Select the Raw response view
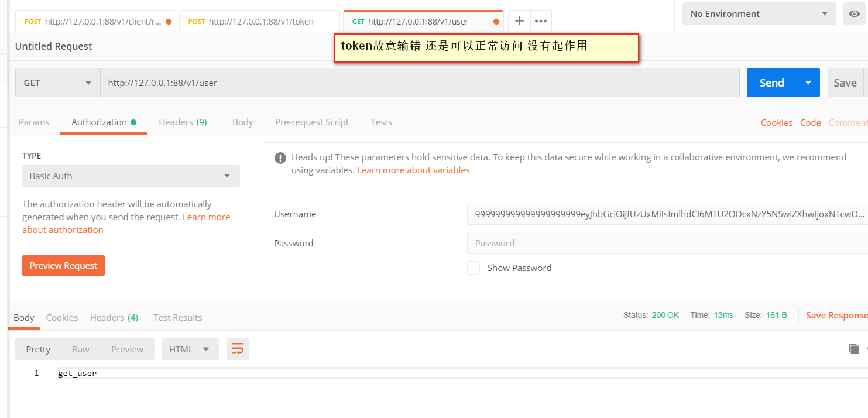868x418 pixels. pos(81,349)
